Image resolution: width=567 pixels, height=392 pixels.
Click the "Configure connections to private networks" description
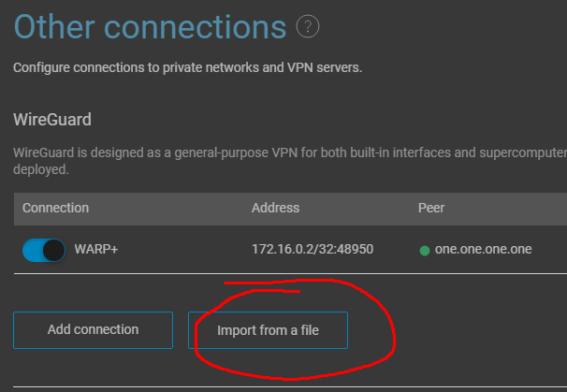[x=188, y=67]
